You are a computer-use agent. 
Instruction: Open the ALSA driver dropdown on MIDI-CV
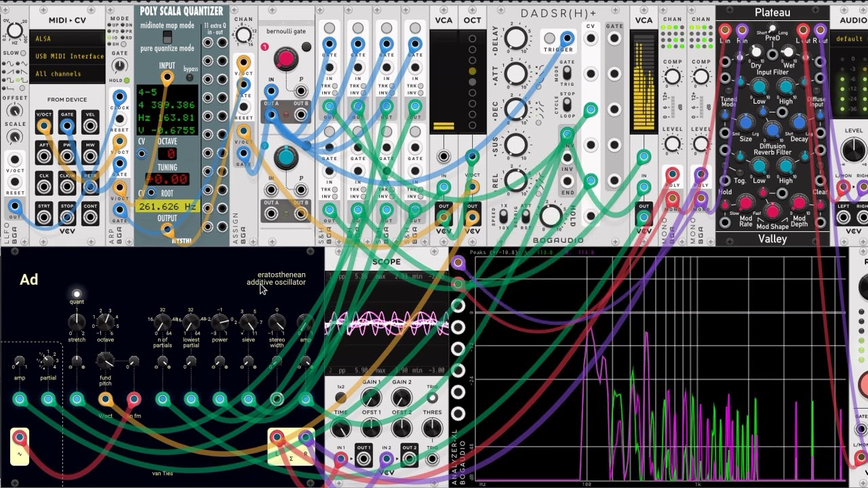(67, 39)
